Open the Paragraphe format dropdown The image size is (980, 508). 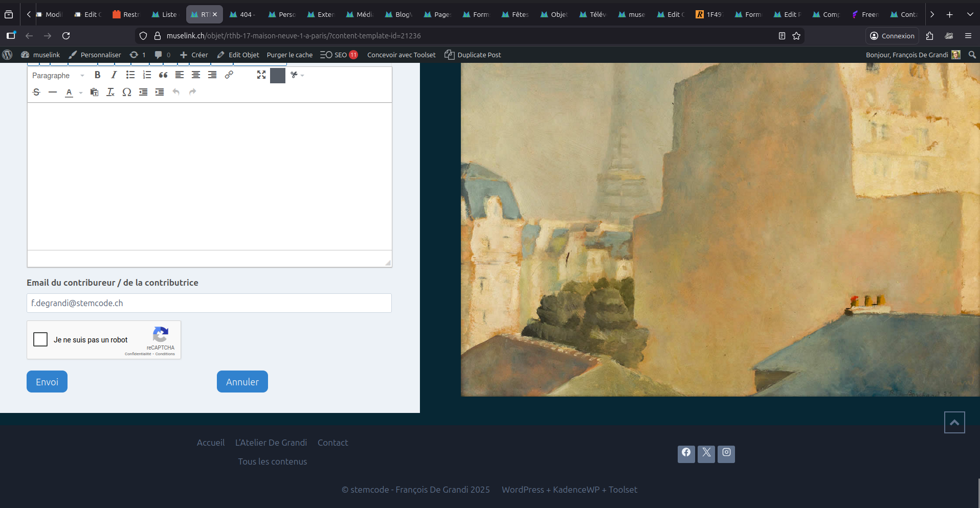(x=58, y=76)
